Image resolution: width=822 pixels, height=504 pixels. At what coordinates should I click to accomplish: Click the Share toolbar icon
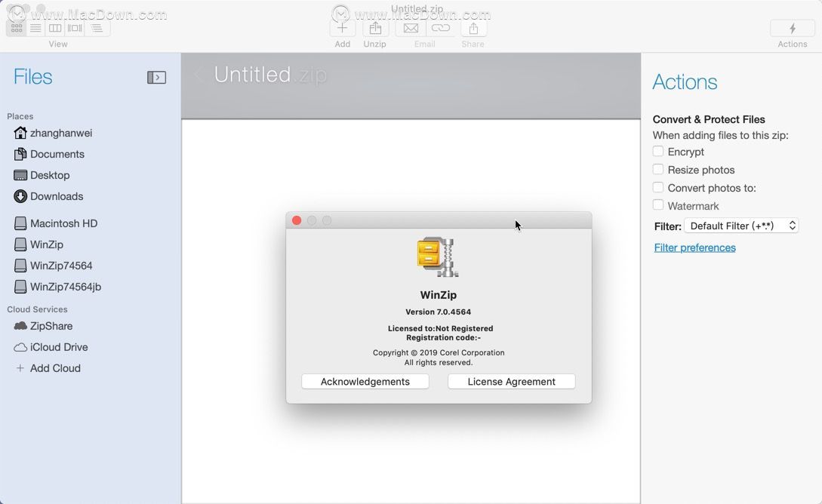(x=473, y=28)
